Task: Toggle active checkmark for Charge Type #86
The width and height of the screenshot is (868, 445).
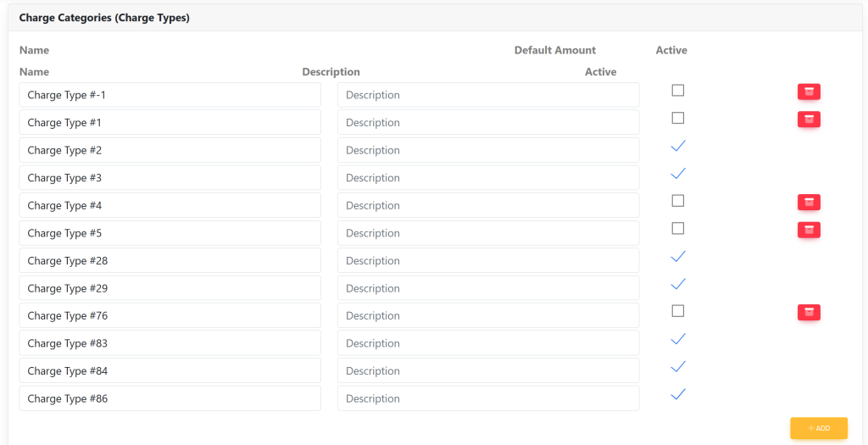Action: click(677, 395)
